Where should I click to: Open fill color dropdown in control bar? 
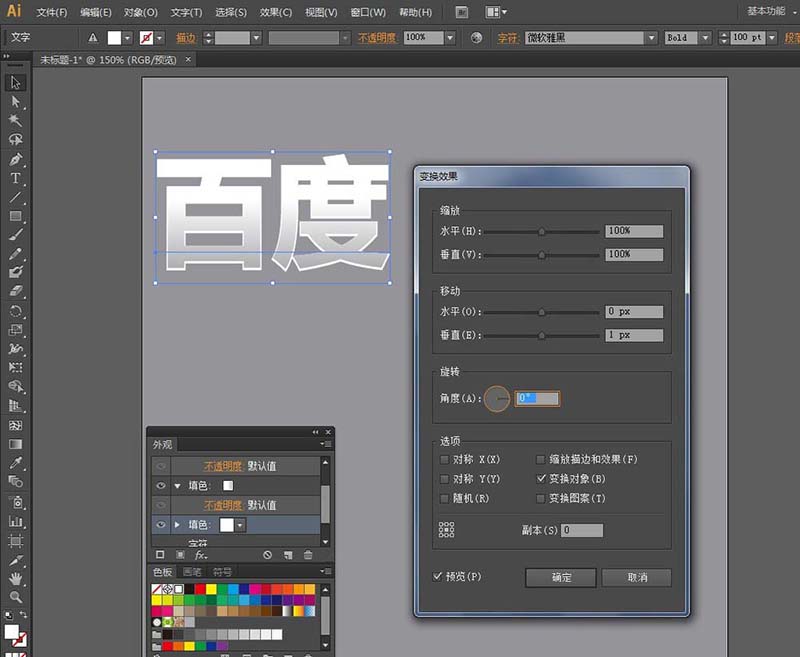coord(128,38)
